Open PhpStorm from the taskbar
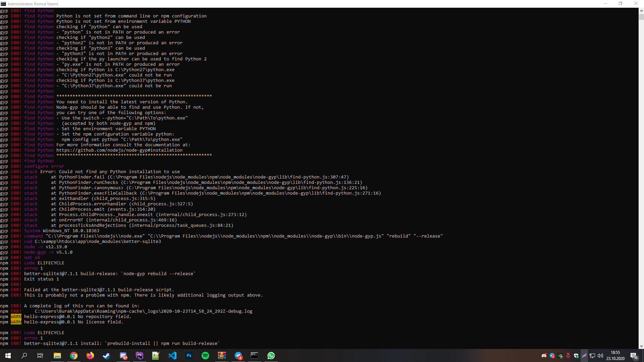 click(x=139, y=356)
